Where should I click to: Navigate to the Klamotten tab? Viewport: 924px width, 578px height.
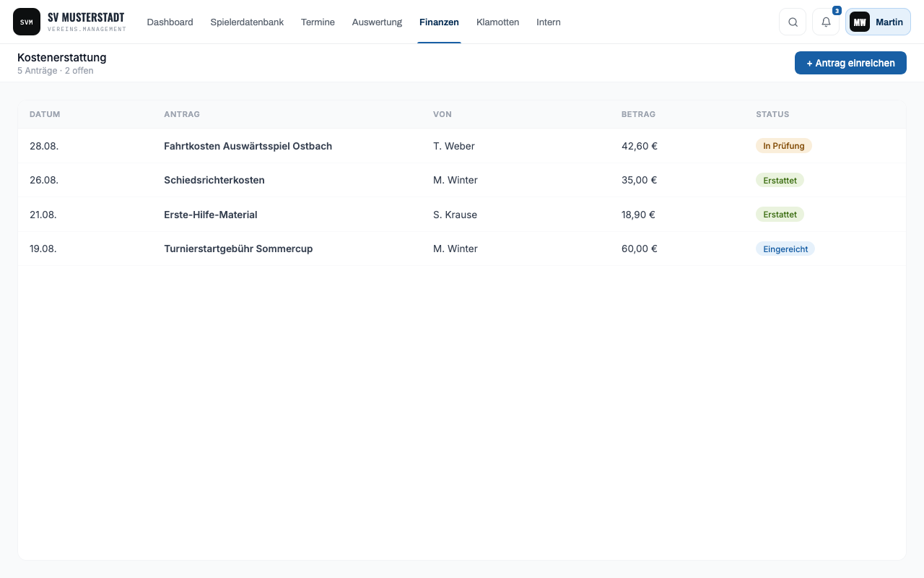(x=497, y=22)
